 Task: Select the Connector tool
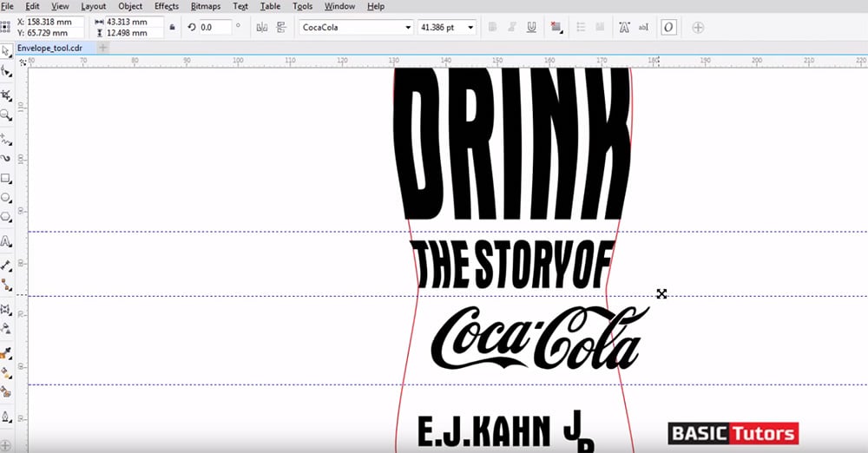click(6, 286)
